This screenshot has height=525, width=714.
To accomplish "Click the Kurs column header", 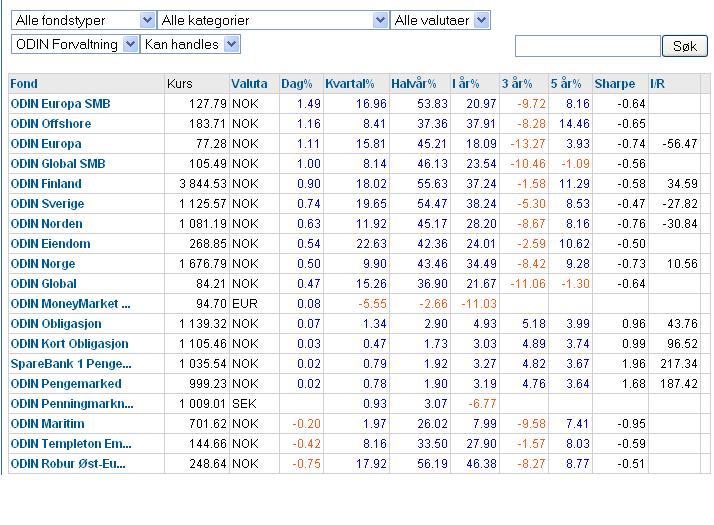I will click(179, 84).
